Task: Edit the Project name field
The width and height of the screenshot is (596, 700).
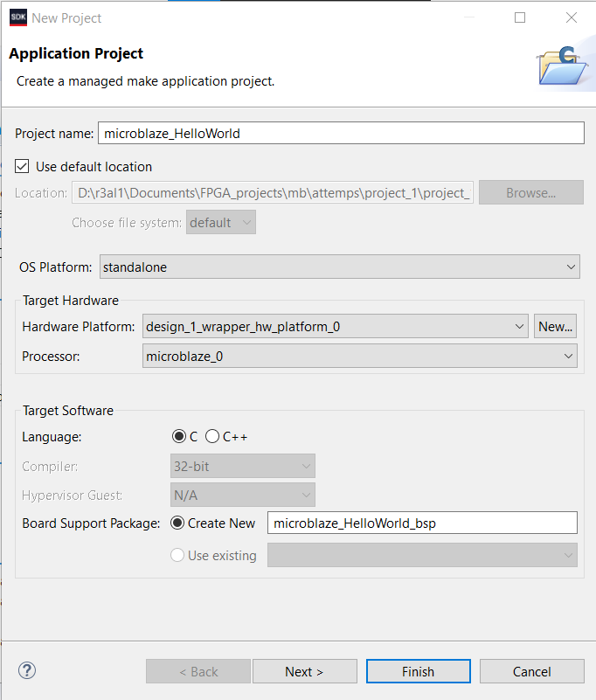Action: [341, 133]
